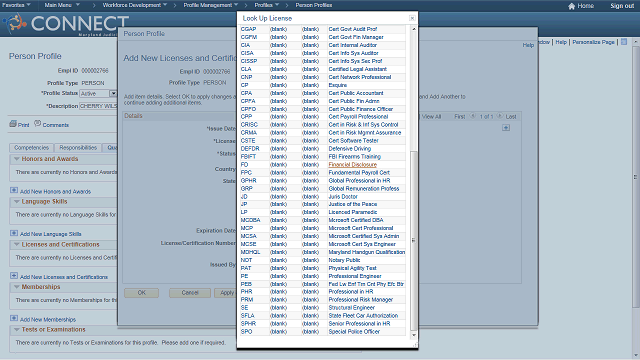
Task: Choose Notary Public from the list
Action: click(344, 260)
